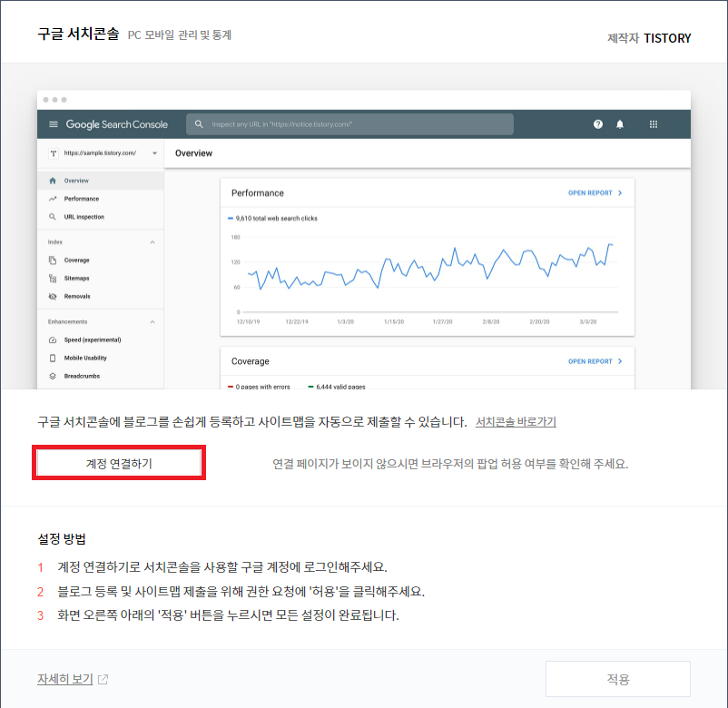This screenshot has width=728, height=708.
Task: Select Sitemaps in the sidebar
Action: click(100, 278)
